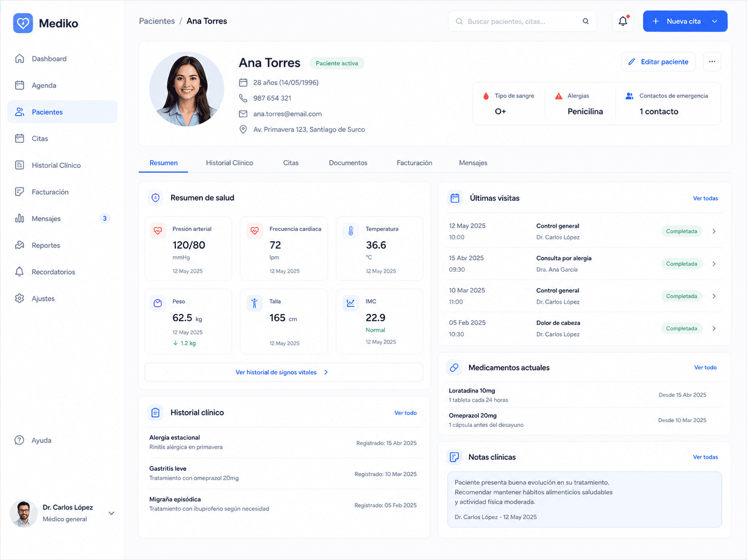
Task: Click the Últimas visitas calendar icon
Action: tap(454, 198)
